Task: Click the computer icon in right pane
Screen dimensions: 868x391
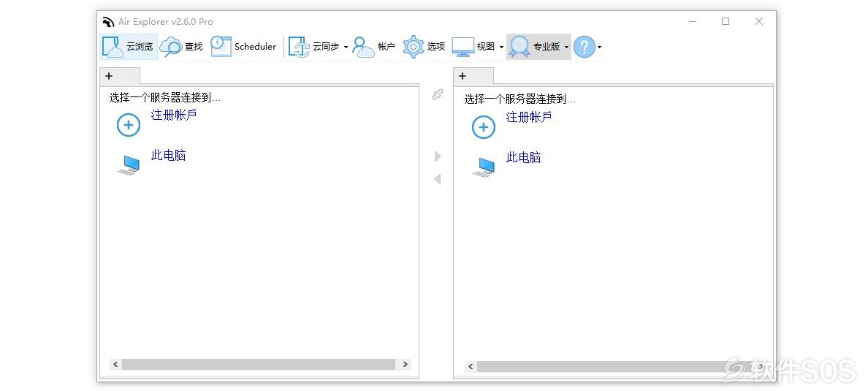Action: coord(484,167)
